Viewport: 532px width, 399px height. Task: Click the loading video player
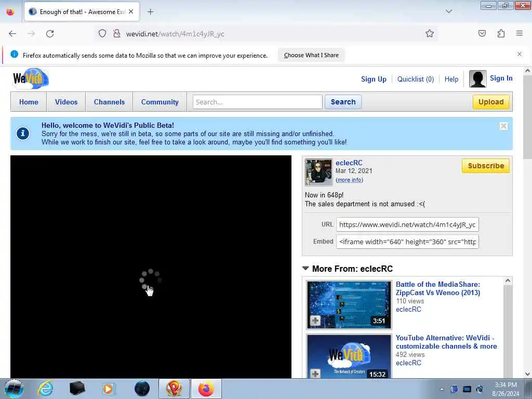pos(151,267)
